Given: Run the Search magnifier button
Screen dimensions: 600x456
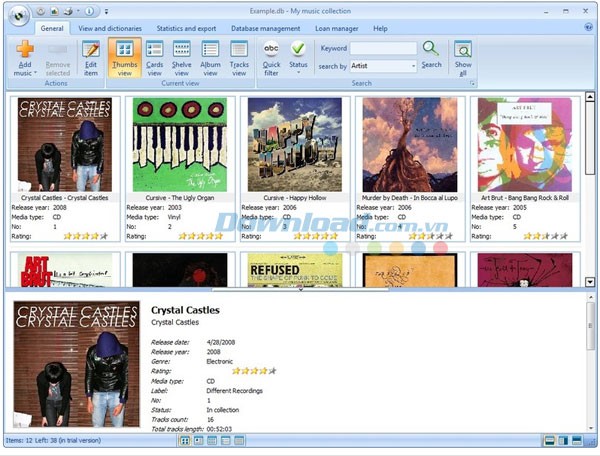Looking at the screenshot, I should [x=431, y=52].
